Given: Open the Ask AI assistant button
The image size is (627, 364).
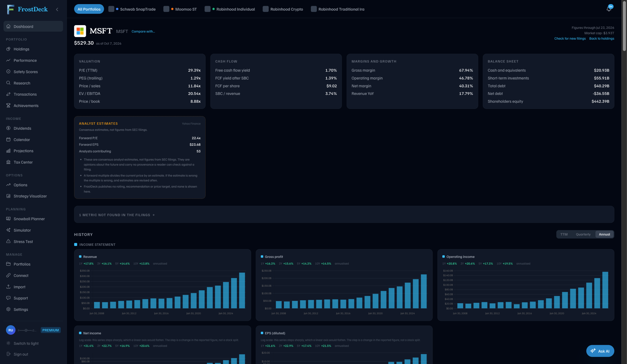Looking at the screenshot, I should pyautogui.click(x=600, y=351).
